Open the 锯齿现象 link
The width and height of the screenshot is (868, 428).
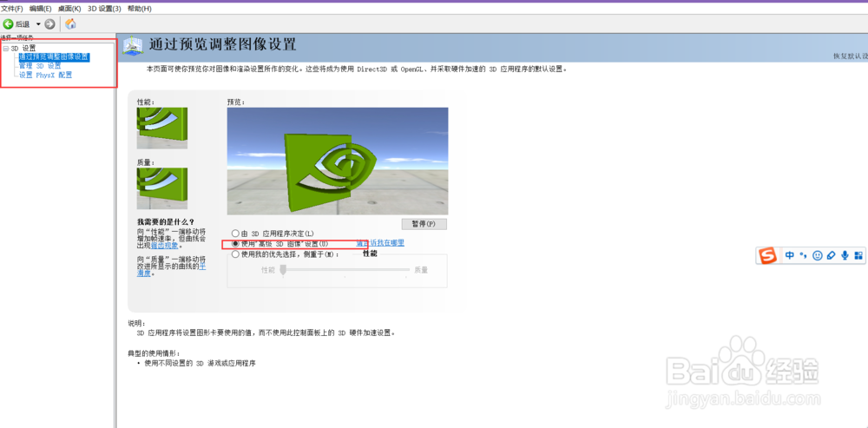click(164, 246)
